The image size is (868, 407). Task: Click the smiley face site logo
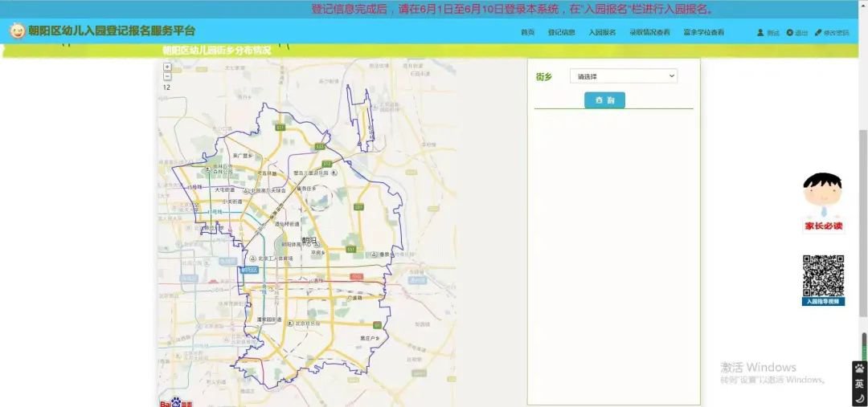[x=17, y=31]
